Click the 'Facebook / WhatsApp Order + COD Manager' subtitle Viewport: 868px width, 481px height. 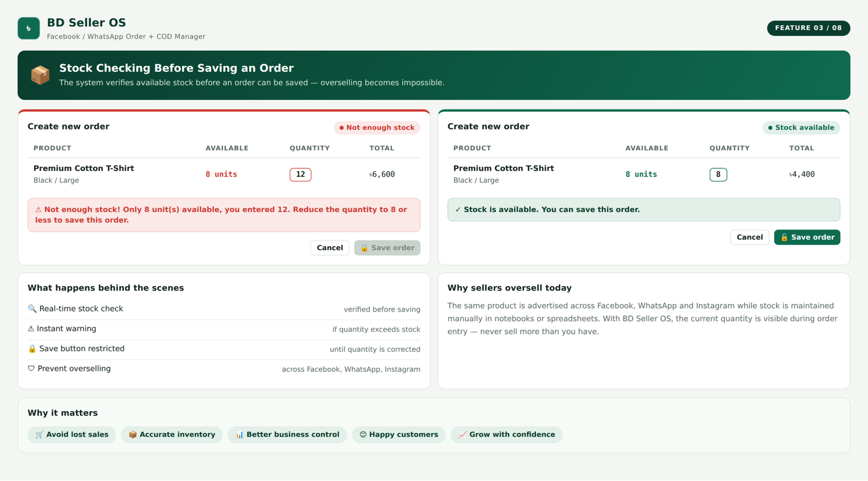pos(126,36)
